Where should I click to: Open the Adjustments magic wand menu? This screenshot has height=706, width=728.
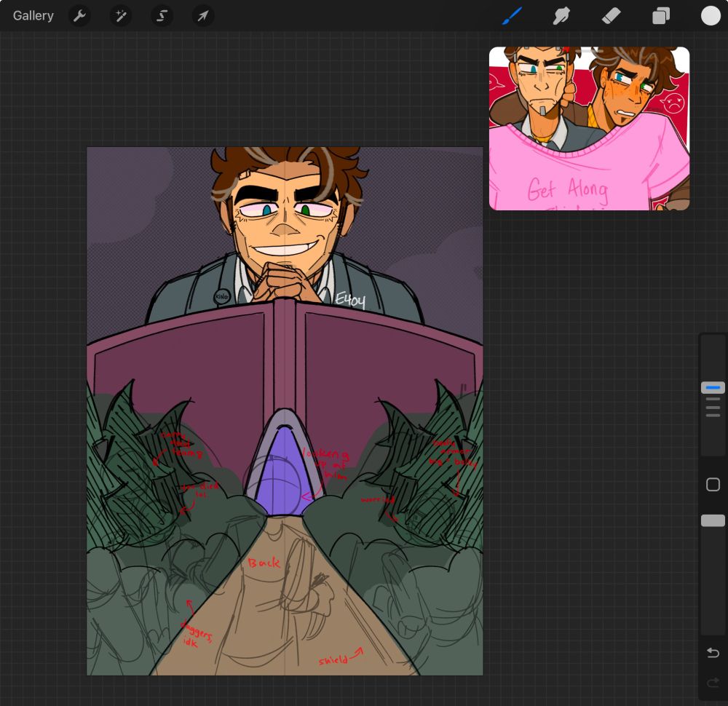click(x=121, y=16)
